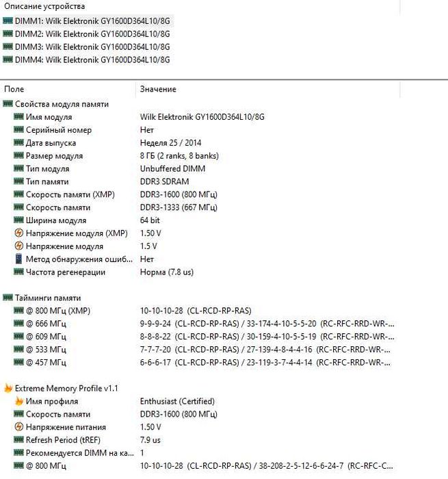Click value 'Unbuffered DIMM'

point(172,168)
